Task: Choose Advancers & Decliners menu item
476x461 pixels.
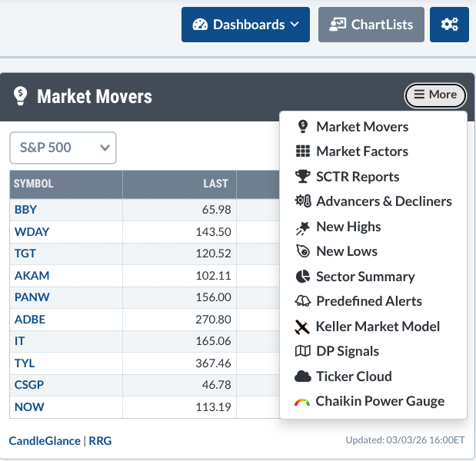Action: tap(373, 201)
